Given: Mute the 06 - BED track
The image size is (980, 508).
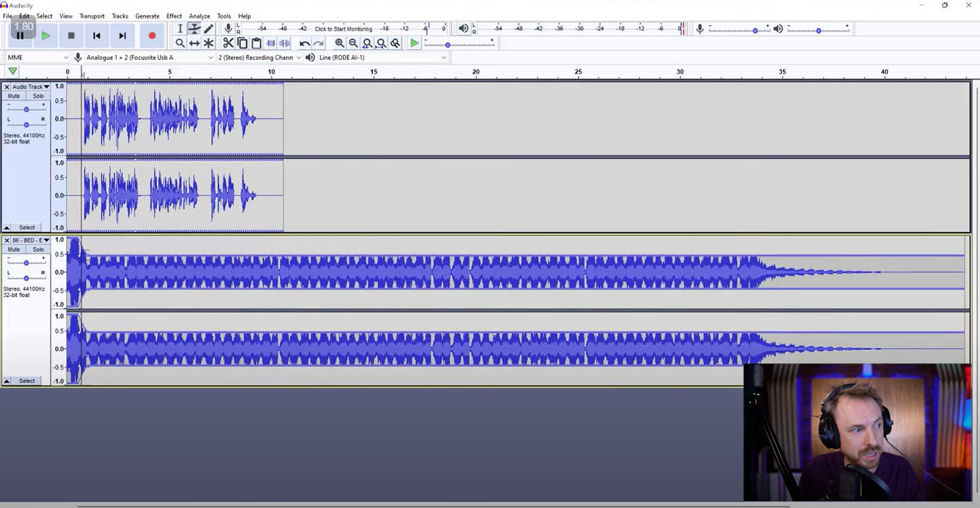Looking at the screenshot, I should click(14, 250).
